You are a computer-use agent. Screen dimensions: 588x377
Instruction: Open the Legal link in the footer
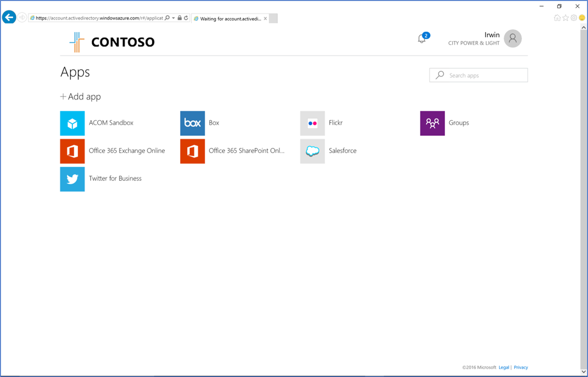click(504, 367)
